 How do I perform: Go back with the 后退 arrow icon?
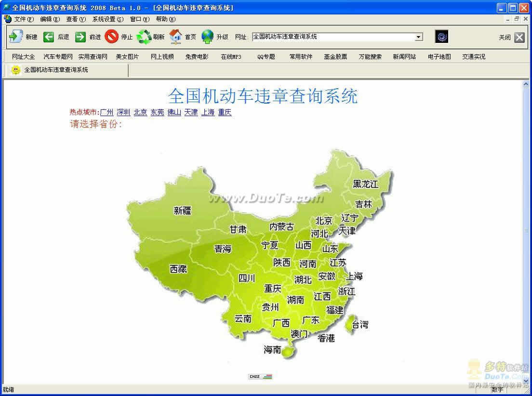[x=49, y=37]
